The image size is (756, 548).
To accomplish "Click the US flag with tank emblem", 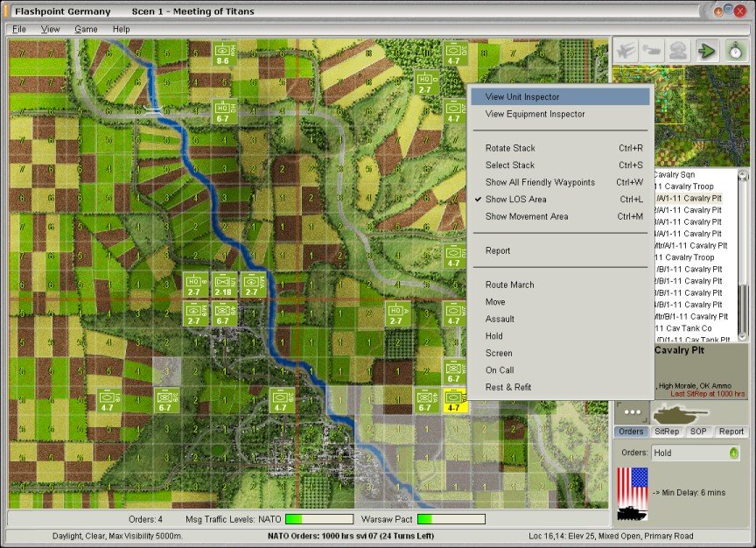I will (x=633, y=494).
